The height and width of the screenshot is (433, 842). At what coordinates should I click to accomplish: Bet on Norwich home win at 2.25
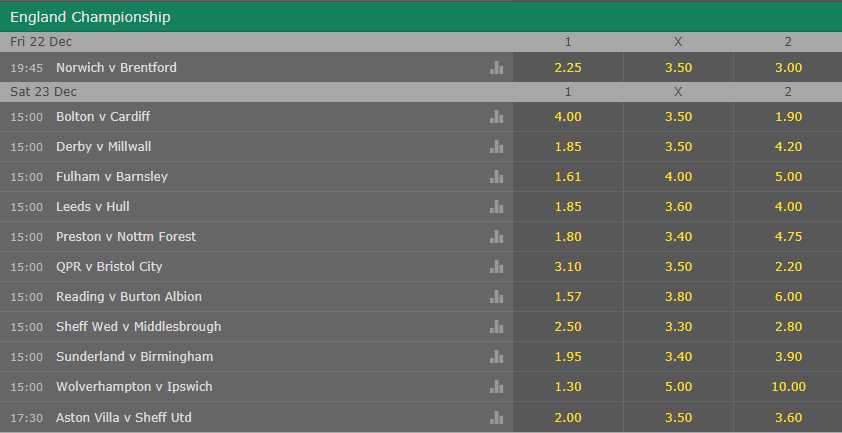[x=568, y=67]
